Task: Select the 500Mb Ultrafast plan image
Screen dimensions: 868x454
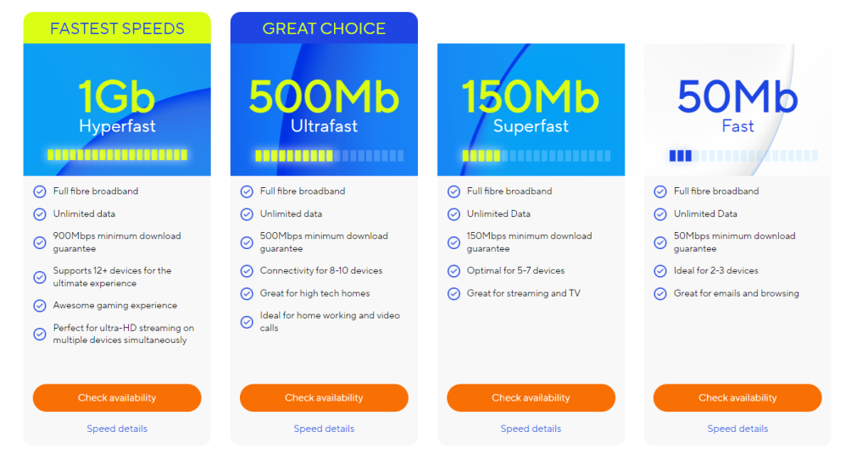Action: point(324,109)
